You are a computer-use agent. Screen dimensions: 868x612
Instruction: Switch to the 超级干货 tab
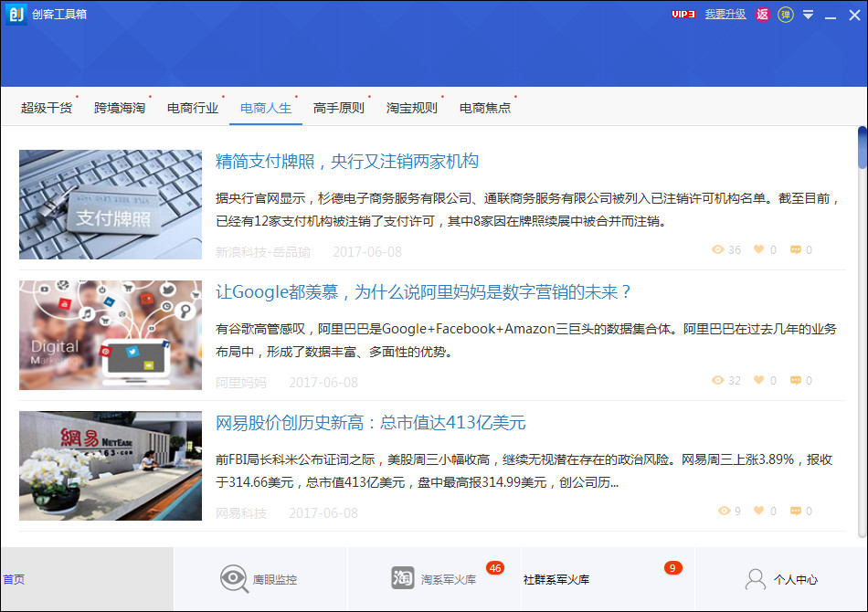click(x=47, y=108)
